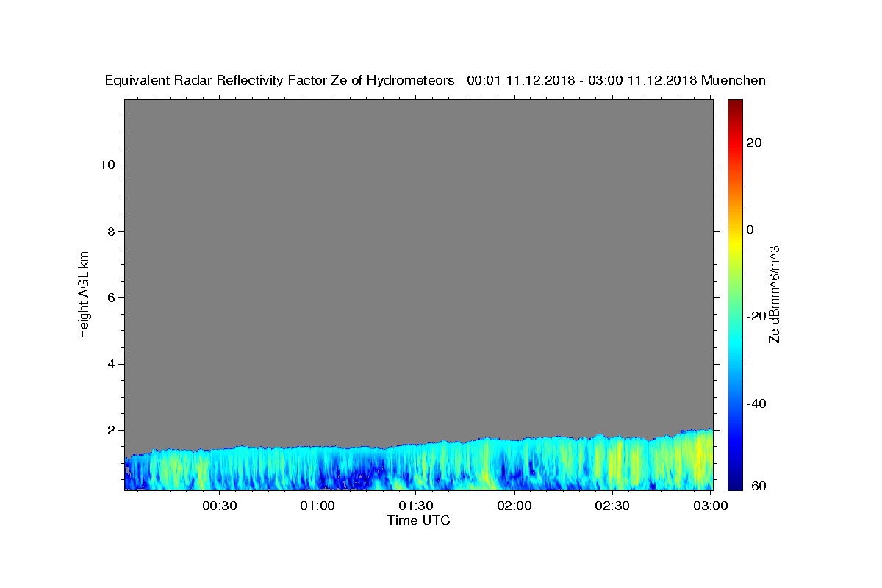
Task: Click the height tick label '8'
Action: (111, 231)
